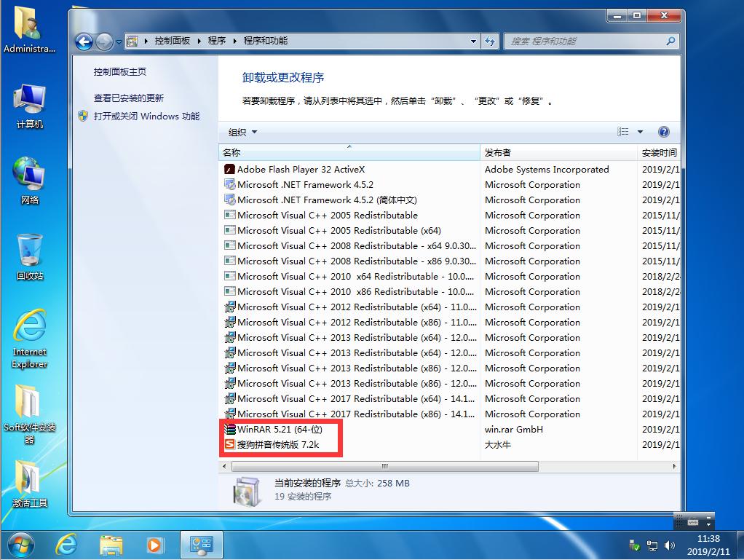Sort by the 发布者 column header
744x560 pixels.
point(558,152)
